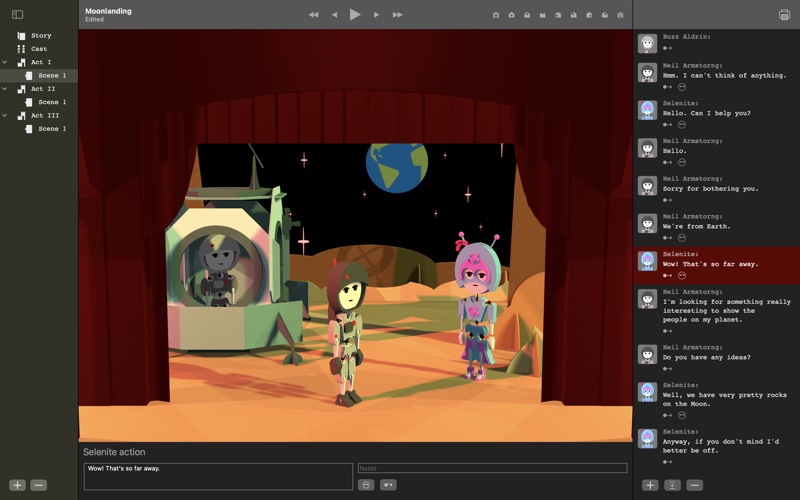Select the line 'Sorry for bothering you.'
Image resolution: width=800 pixels, height=500 pixels.
coord(710,189)
